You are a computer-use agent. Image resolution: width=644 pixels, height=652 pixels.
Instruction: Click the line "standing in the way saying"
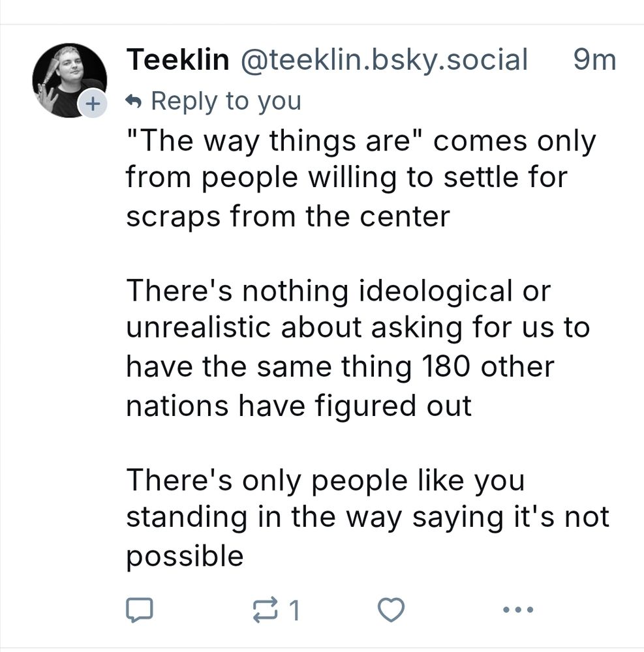[x=367, y=517]
